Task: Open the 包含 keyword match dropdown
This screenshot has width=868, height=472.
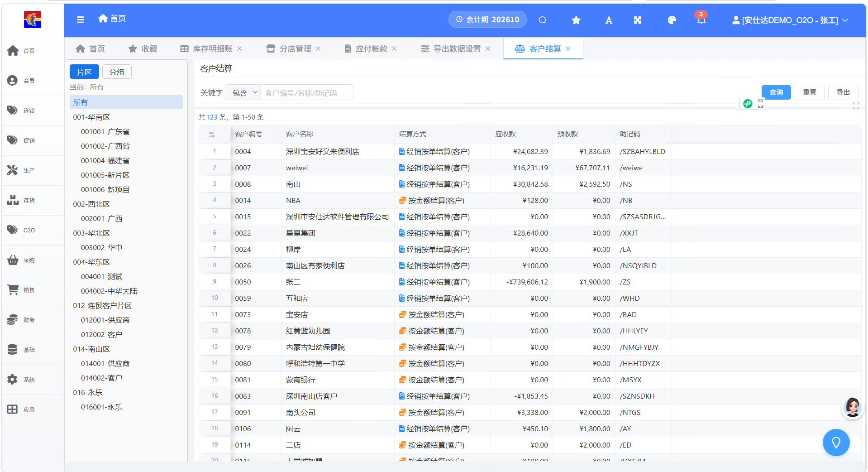Action: tap(243, 92)
